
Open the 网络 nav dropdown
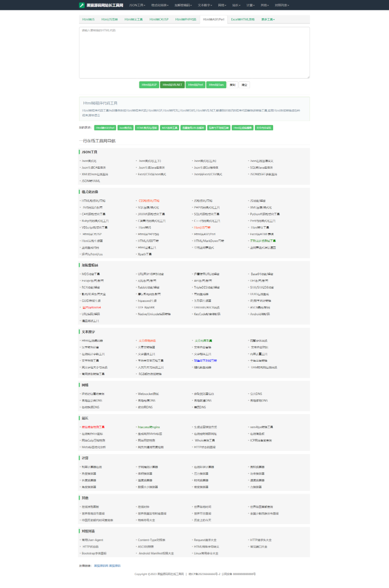tap(222, 5)
